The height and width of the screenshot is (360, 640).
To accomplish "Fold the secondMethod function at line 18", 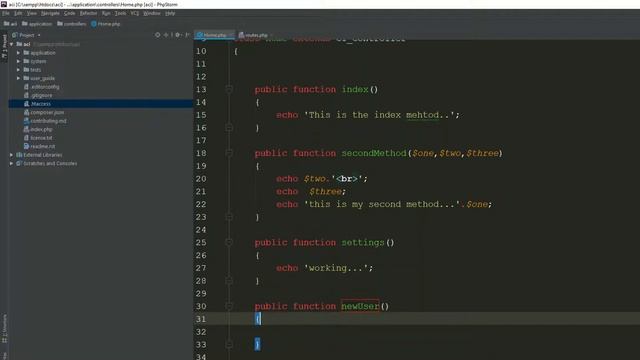I will point(229,153).
